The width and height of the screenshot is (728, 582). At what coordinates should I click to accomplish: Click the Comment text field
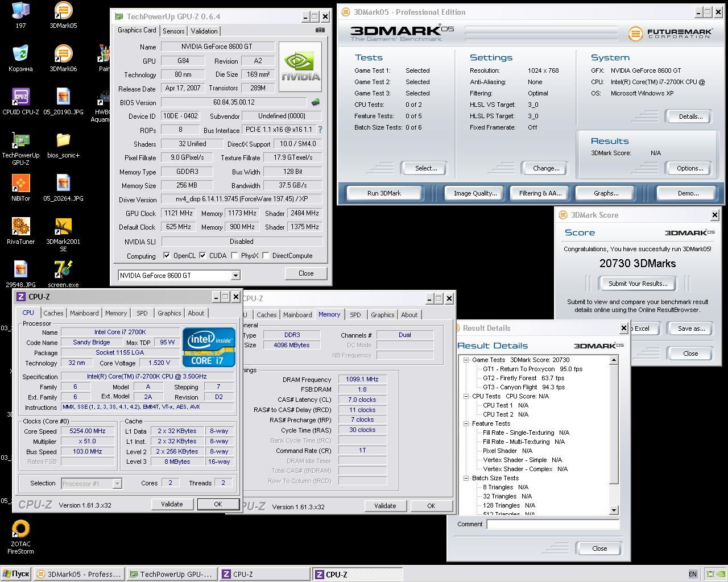(552, 524)
